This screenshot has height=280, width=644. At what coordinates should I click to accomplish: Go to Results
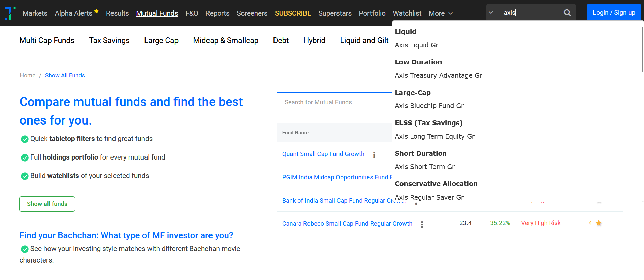coord(118,13)
